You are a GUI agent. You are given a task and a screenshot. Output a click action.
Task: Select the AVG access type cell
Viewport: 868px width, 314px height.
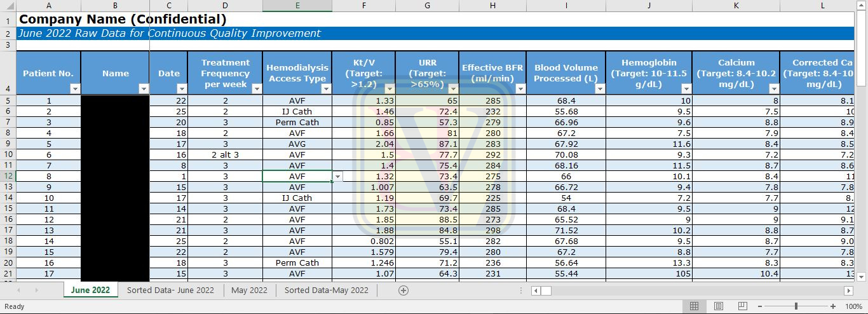point(297,144)
